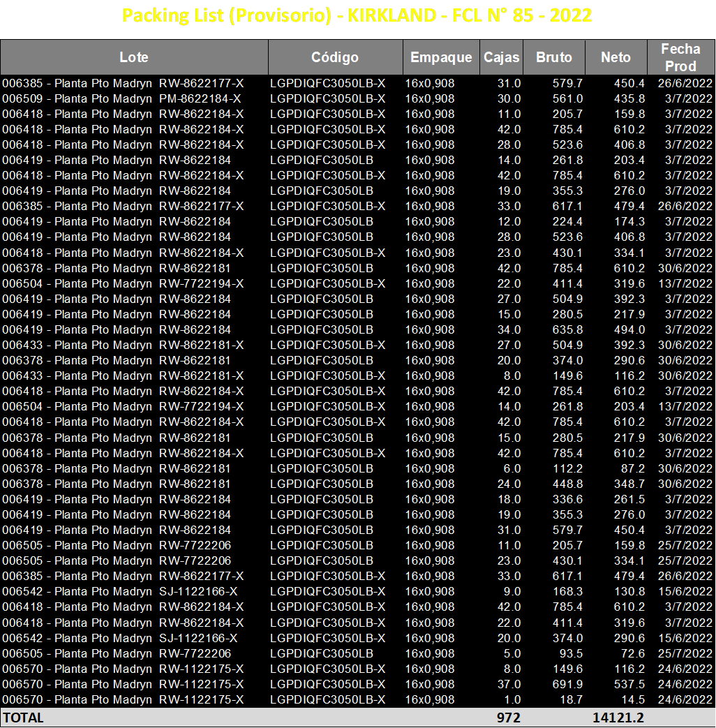Select cajas value 37.0

point(509,684)
